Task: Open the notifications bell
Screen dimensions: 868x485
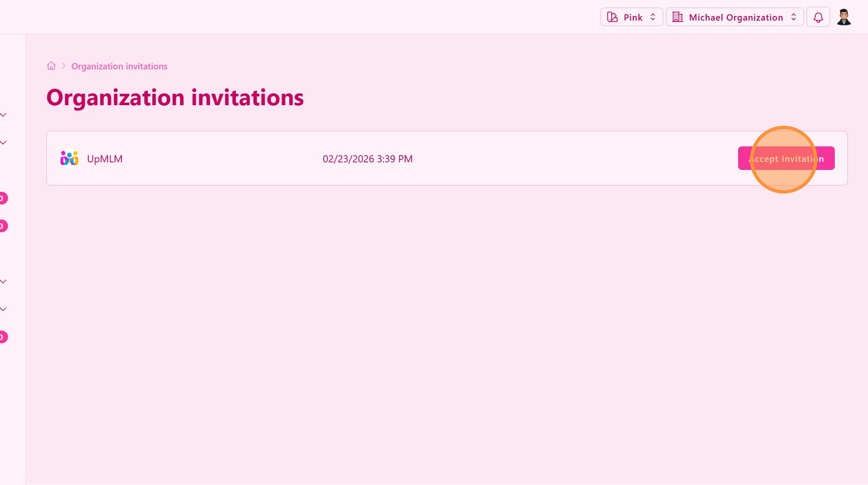Action: pos(818,17)
